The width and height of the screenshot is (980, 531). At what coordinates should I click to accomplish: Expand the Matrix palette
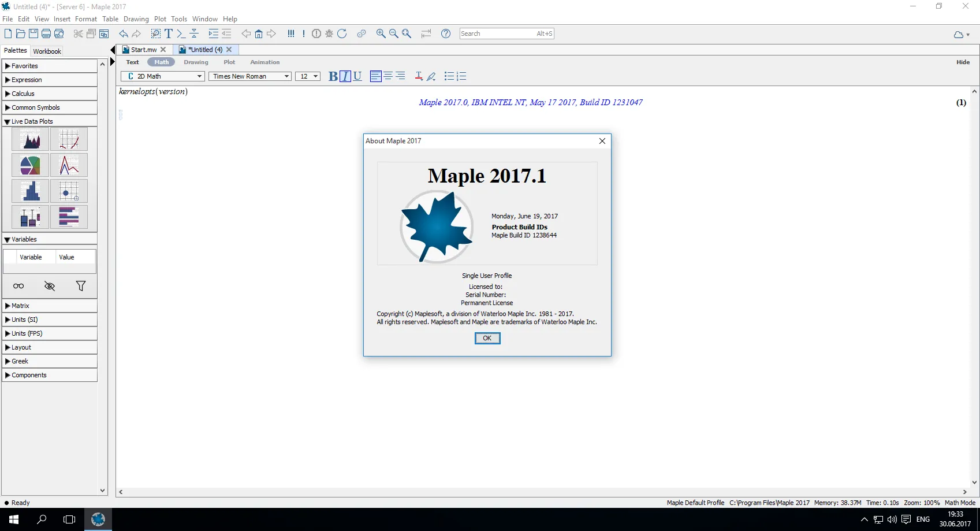50,306
